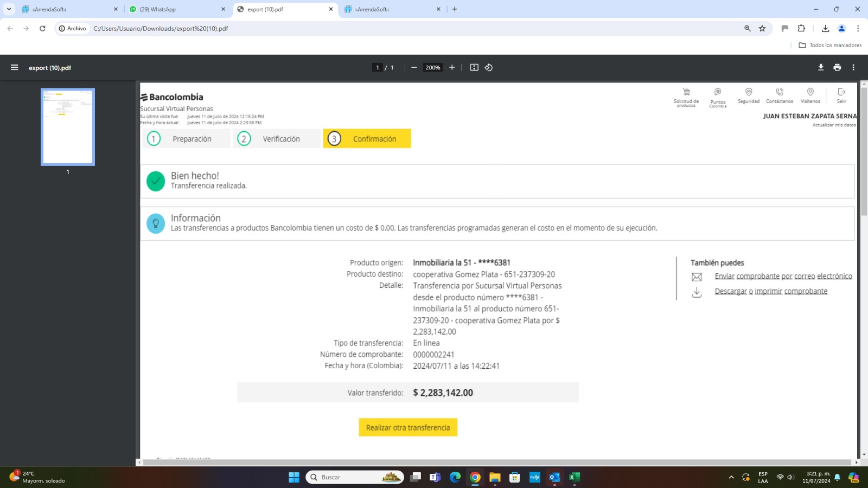
Task: Open PDF viewer more actions menu
Action: pos(853,68)
